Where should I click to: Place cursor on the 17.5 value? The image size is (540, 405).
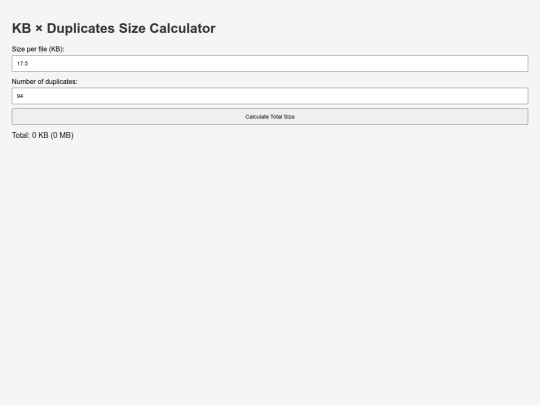22,63
